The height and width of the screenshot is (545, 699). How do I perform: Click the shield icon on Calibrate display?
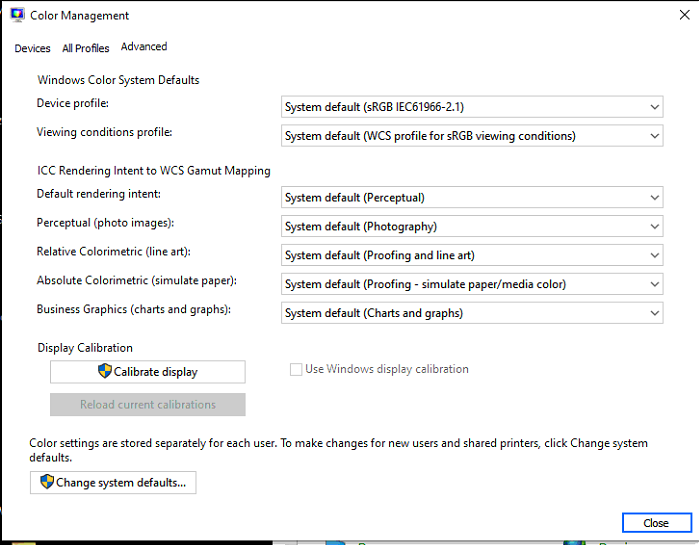(x=105, y=371)
